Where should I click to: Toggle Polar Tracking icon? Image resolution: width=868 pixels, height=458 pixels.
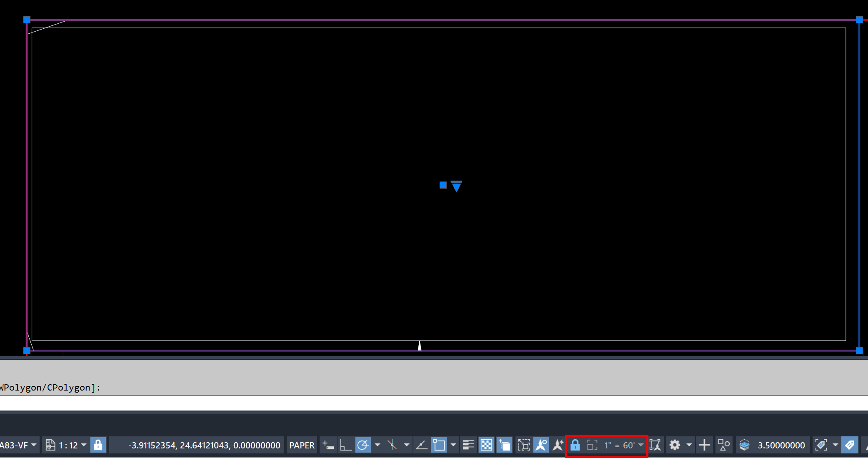[363, 445]
